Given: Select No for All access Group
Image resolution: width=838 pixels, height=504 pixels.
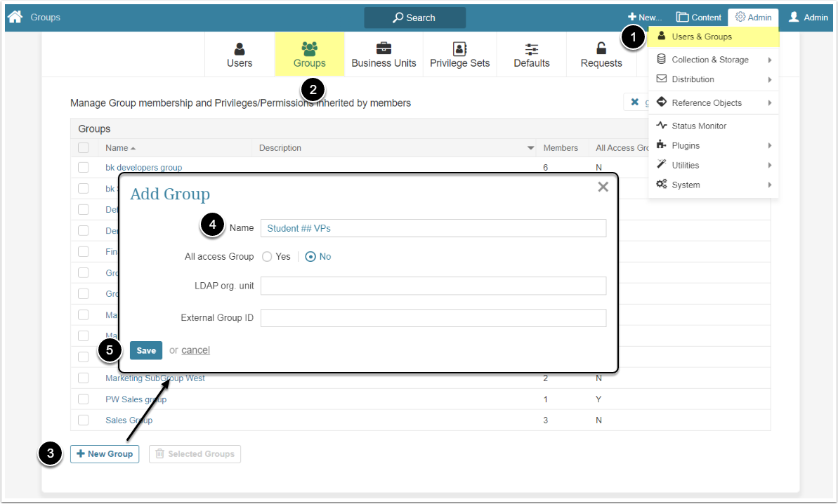Looking at the screenshot, I should tap(310, 257).
